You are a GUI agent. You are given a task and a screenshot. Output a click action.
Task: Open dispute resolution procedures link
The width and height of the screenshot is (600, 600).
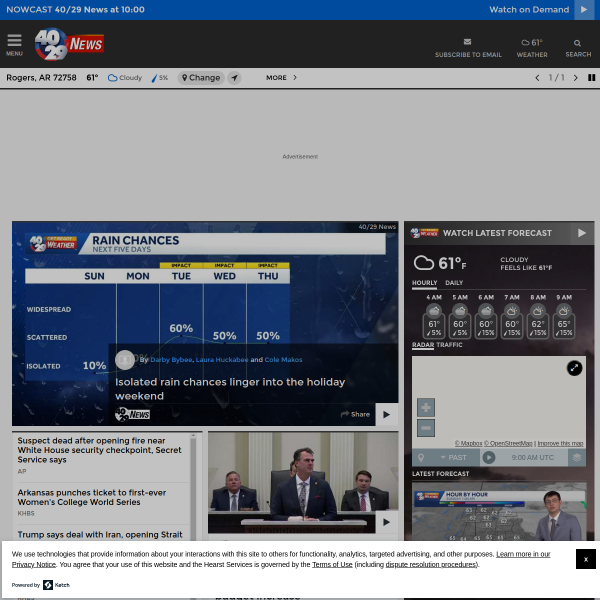click(431, 564)
